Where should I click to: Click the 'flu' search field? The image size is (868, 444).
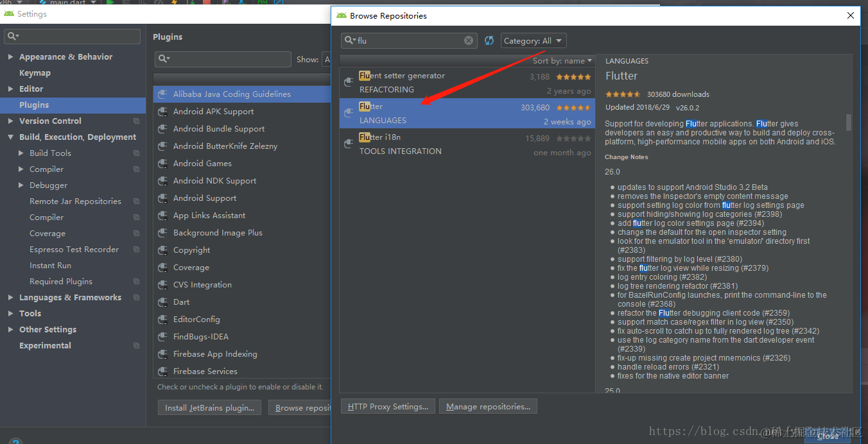point(409,40)
